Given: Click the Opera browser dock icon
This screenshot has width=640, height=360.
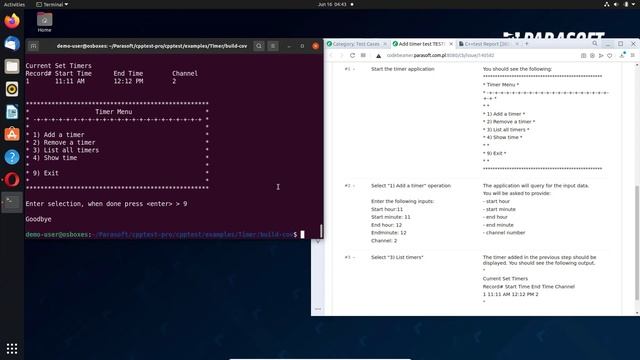Looking at the screenshot, I should click(12, 180).
